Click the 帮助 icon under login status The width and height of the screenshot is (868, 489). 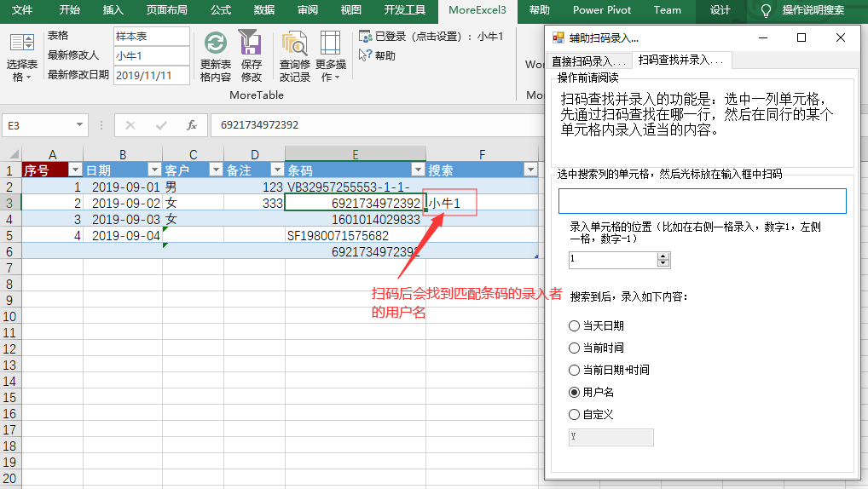coord(366,55)
